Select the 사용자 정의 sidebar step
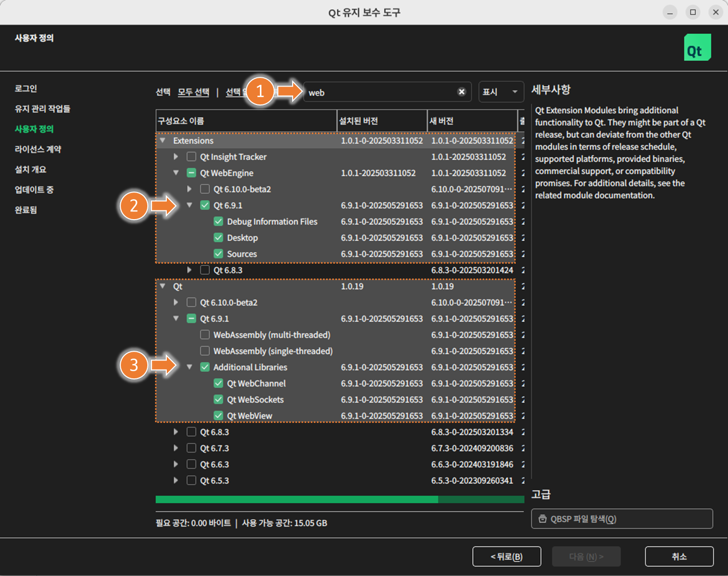 coord(34,129)
